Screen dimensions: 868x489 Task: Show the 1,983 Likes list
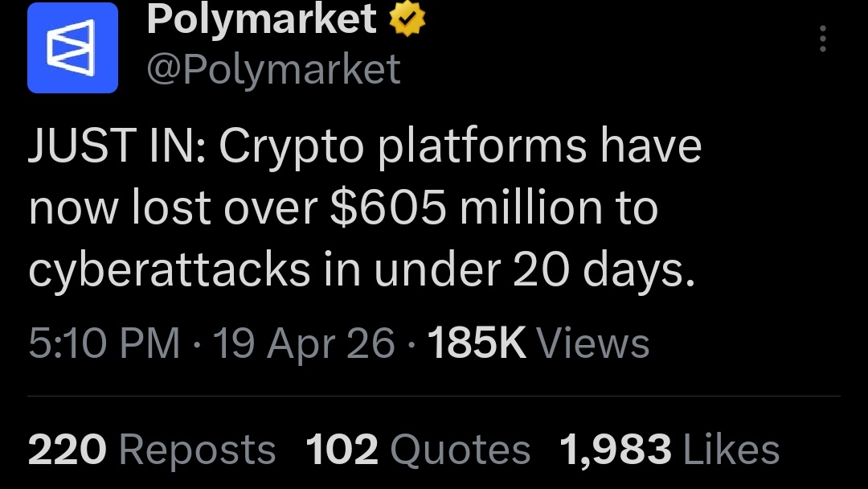click(669, 450)
